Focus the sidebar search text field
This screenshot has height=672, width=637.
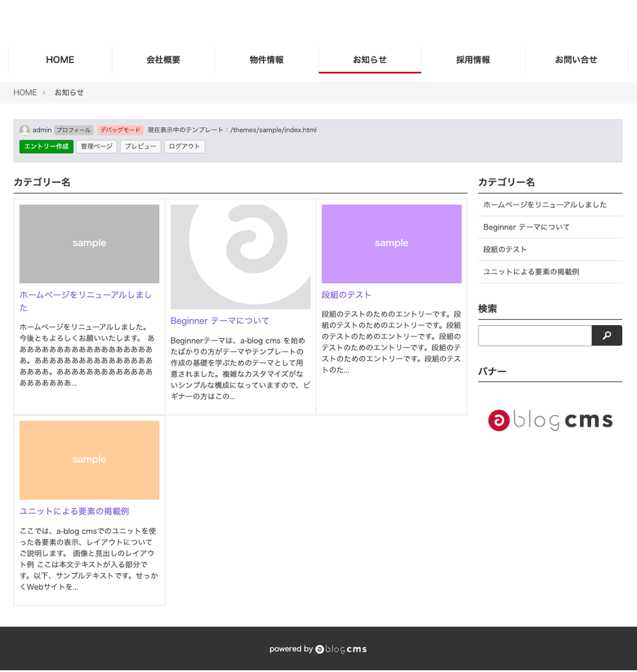point(535,335)
